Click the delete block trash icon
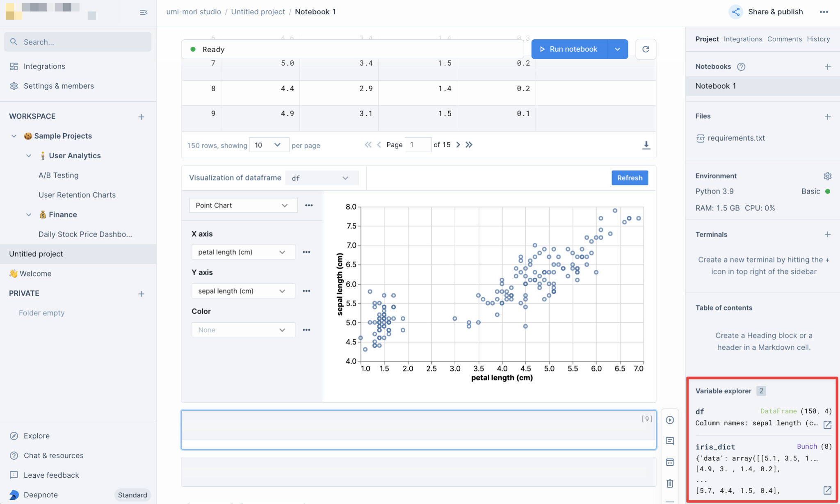 pos(670,483)
